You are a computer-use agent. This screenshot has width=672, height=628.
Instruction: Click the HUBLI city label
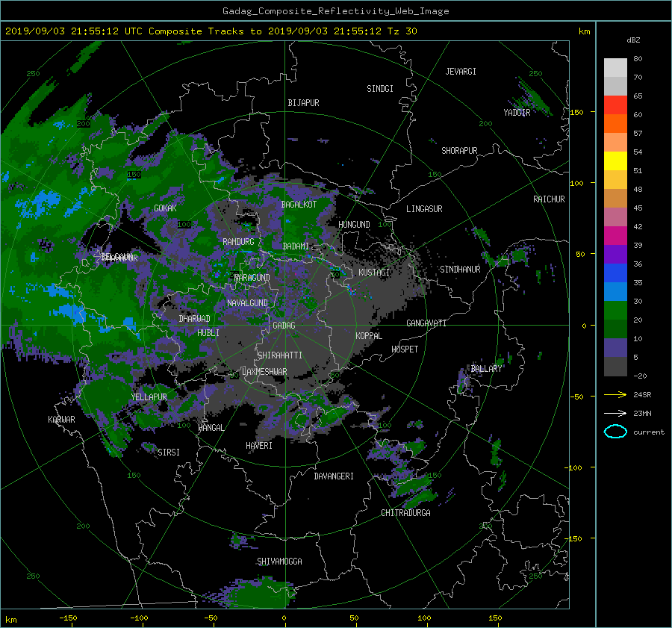point(208,333)
